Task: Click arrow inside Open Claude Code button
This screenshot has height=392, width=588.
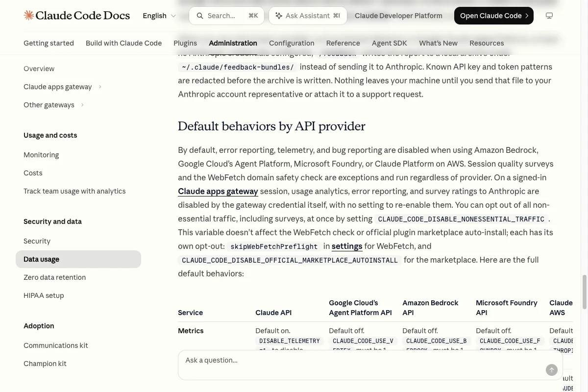Action: click(x=527, y=16)
